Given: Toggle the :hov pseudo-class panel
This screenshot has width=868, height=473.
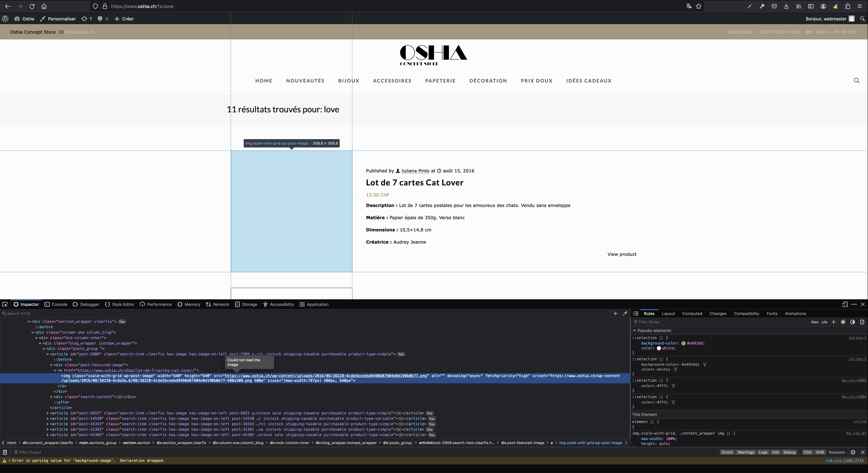Looking at the screenshot, I should tap(814, 322).
